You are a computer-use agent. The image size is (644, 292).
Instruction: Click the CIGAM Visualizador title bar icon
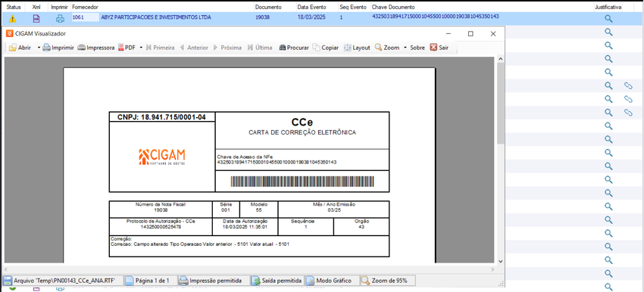pyautogui.click(x=9, y=33)
